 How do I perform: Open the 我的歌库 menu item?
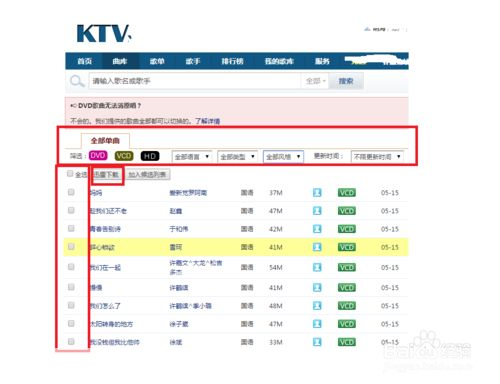click(x=279, y=61)
